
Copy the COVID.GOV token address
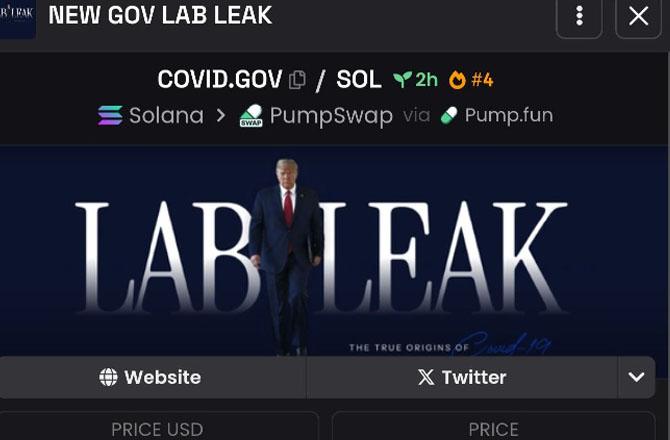pyautogui.click(x=297, y=80)
